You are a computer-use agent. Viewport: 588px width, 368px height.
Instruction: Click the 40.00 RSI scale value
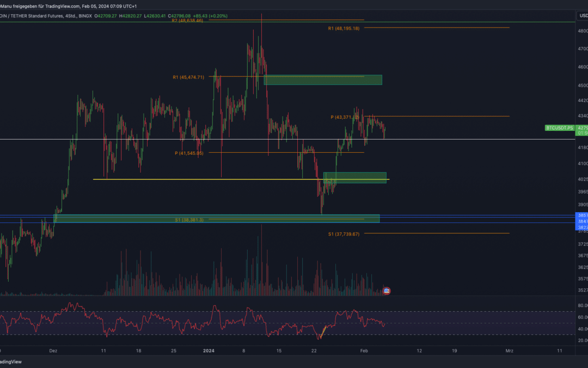[x=583, y=329]
